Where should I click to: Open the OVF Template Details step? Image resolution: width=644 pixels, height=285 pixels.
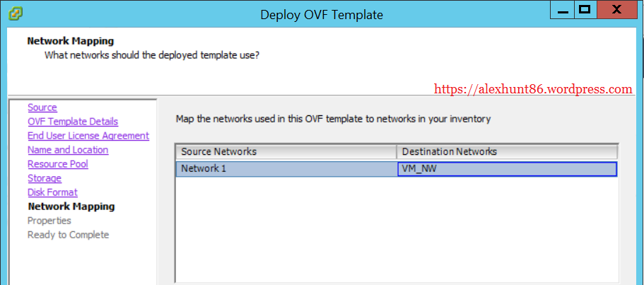[73, 122]
